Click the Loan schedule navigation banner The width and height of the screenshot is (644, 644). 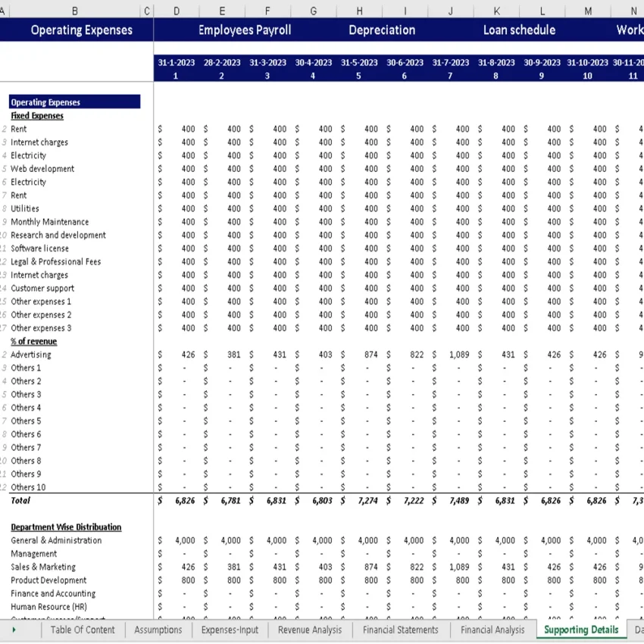pos(521,30)
